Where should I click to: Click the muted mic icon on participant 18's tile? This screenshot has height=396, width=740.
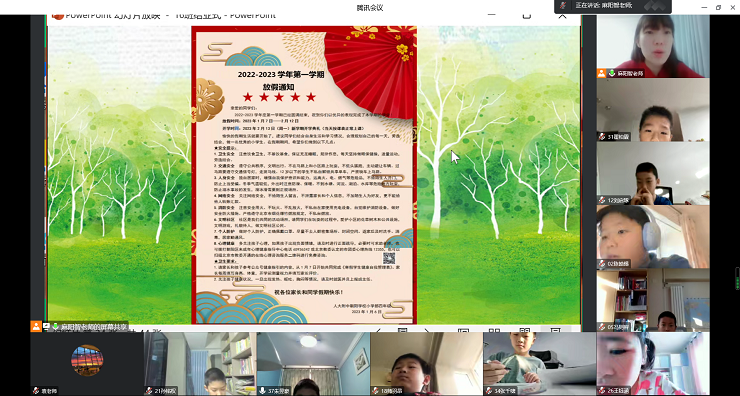(376, 391)
